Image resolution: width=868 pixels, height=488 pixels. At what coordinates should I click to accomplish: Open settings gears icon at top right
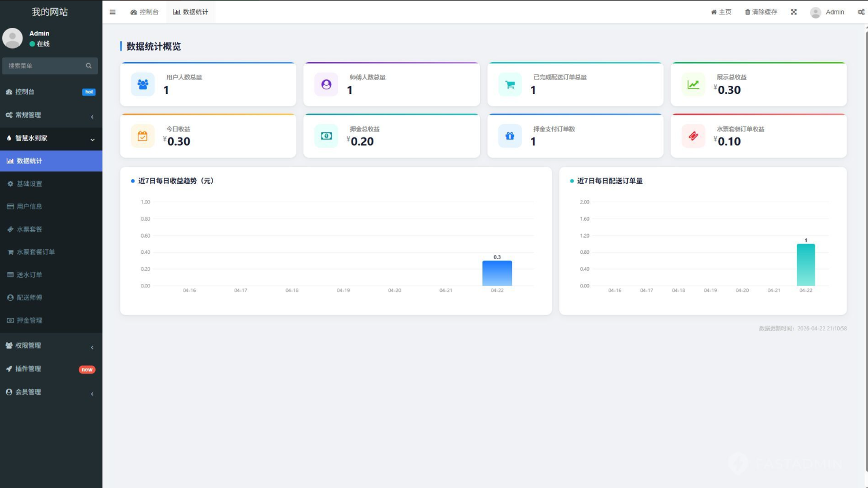click(x=861, y=12)
